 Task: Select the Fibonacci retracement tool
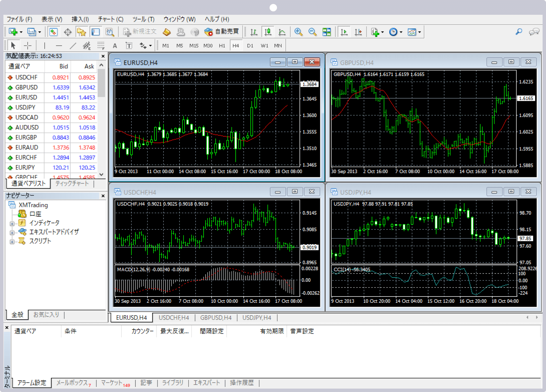101,45
